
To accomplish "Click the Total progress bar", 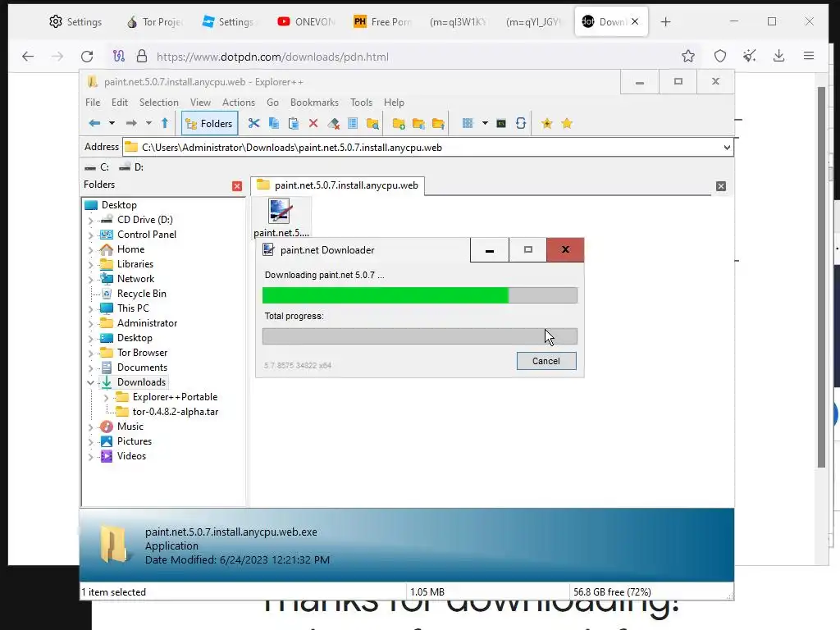I will tap(420, 336).
